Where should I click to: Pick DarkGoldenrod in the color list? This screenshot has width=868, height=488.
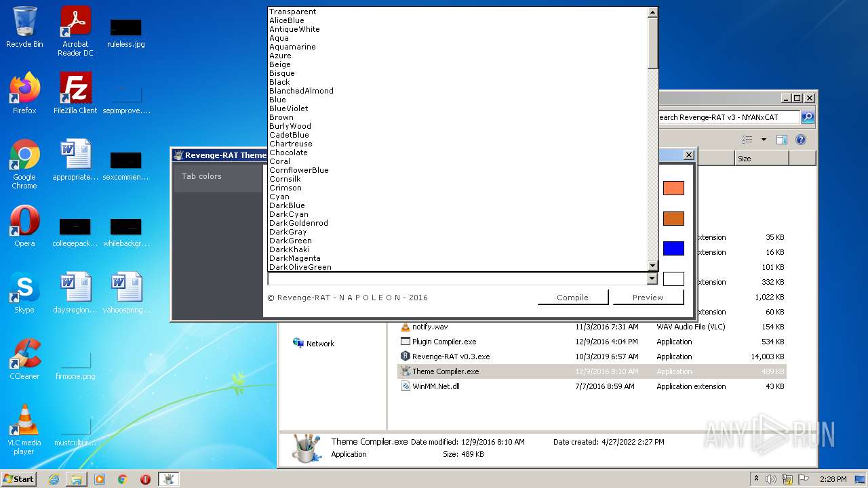[458, 223]
